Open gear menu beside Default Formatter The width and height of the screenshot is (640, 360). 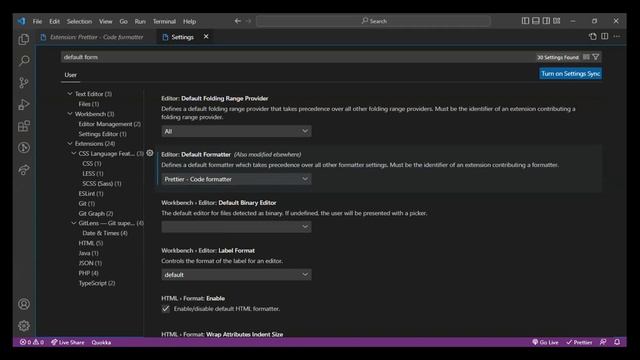coord(150,153)
